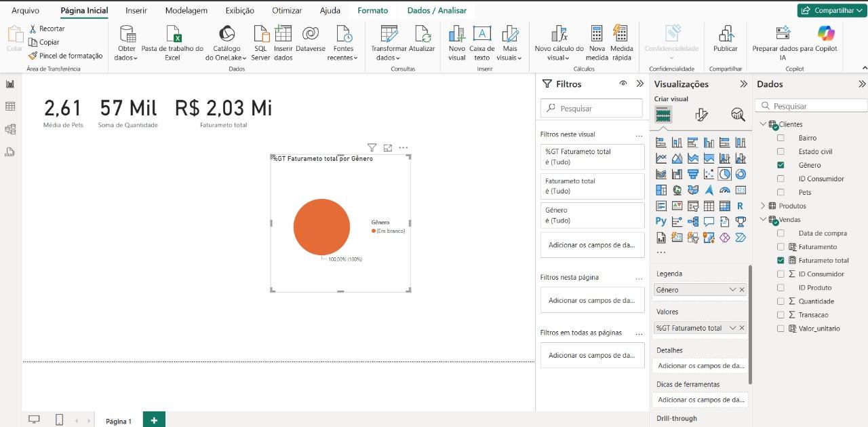Screen dimensions: 868x427
Task: Switch to Report view in left sidebar
Action: [10, 84]
